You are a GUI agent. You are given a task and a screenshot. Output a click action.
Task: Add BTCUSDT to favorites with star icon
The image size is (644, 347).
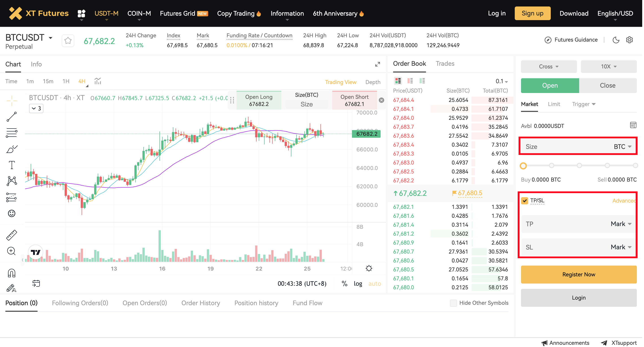pos(68,40)
